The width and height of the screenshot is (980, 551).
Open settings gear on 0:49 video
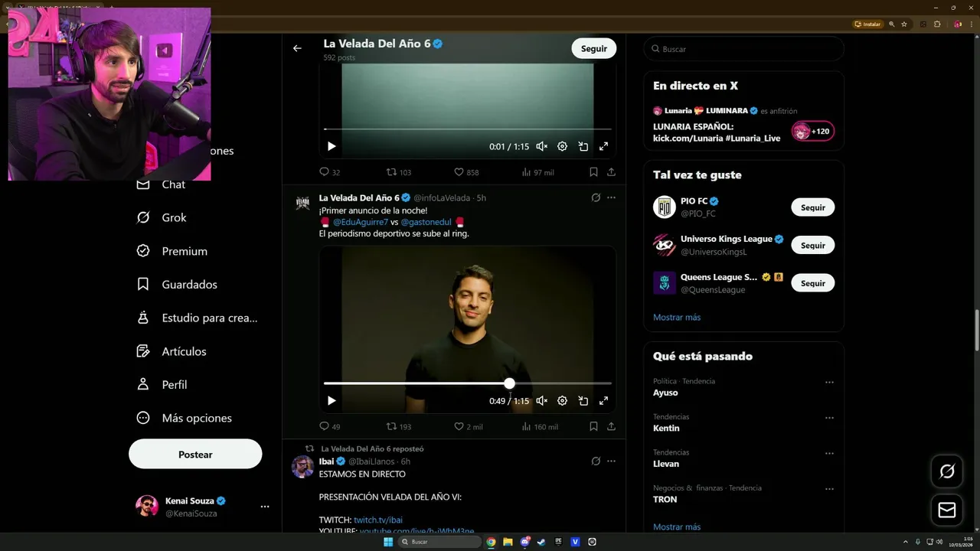coord(562,400)
